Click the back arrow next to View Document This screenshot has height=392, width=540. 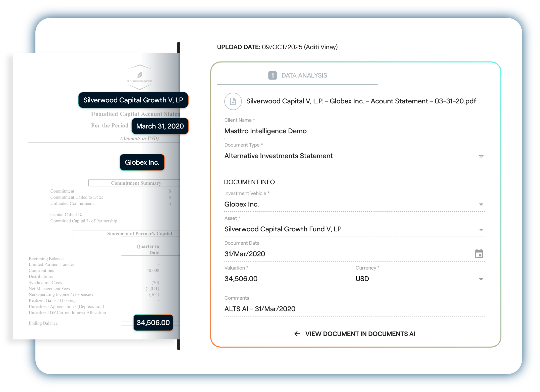tap(297, 334)
